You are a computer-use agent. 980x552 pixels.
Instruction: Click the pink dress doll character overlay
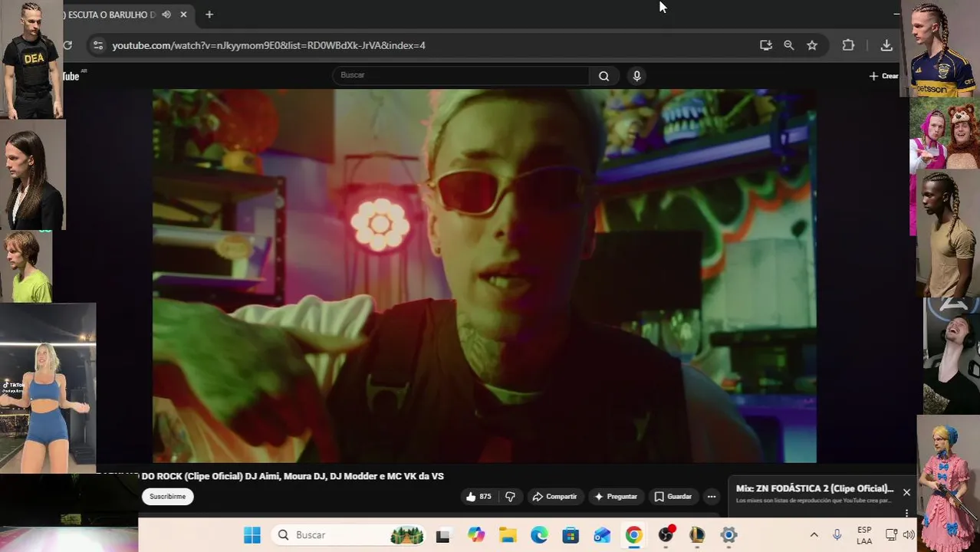click(x=948, y=484)
